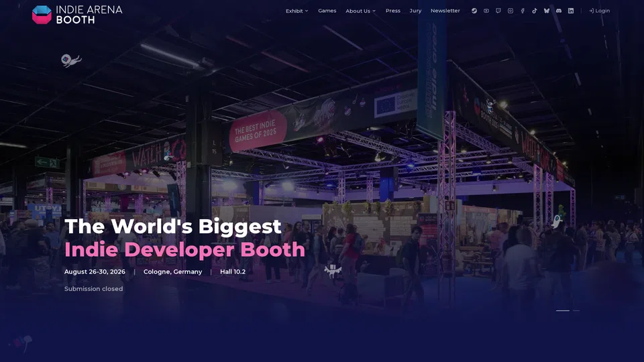Screen dimensions: 644x362
Task: Select the second hero slider indicator
Action: (x=576, y=310)
